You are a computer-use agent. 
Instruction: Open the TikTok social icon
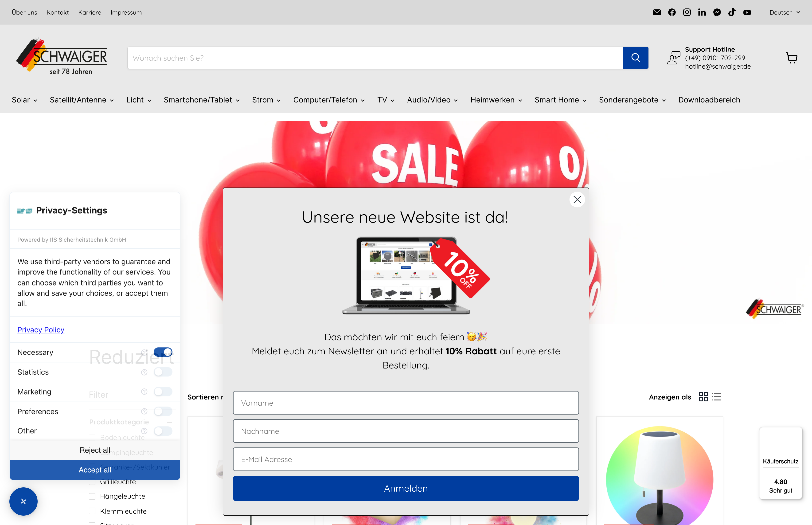pos(732,12)
